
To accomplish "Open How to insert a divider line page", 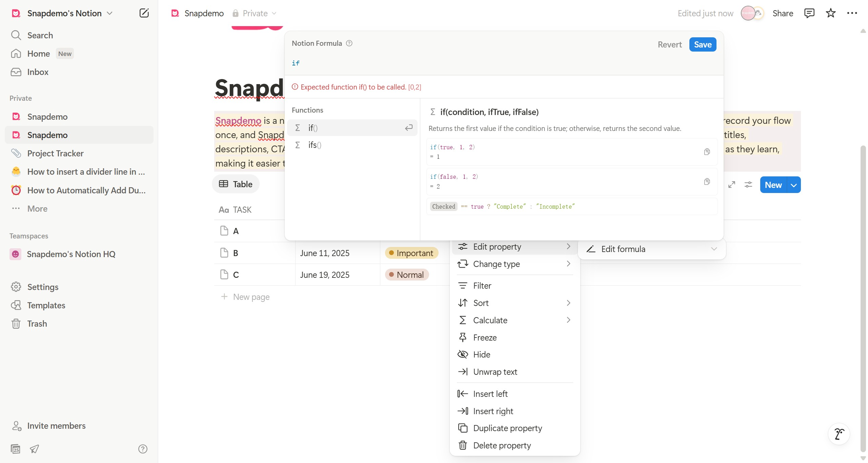I will (x=79, y=172).
